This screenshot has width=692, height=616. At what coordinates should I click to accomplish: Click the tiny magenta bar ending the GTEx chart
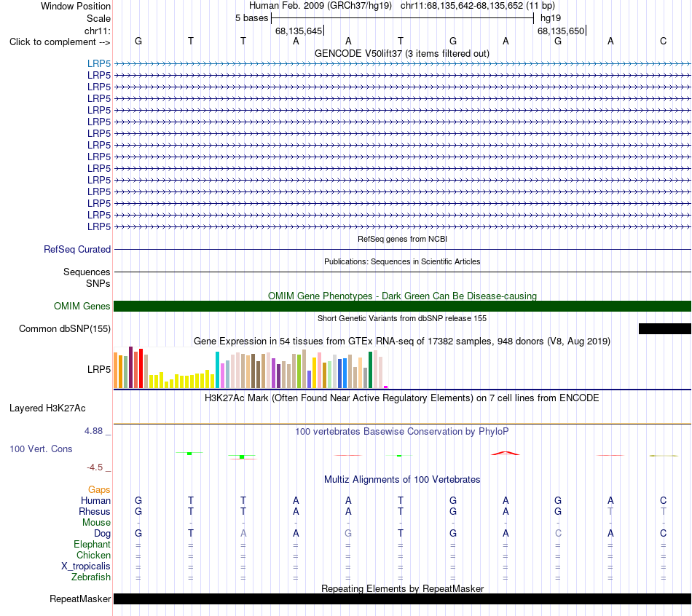point(386,387)
